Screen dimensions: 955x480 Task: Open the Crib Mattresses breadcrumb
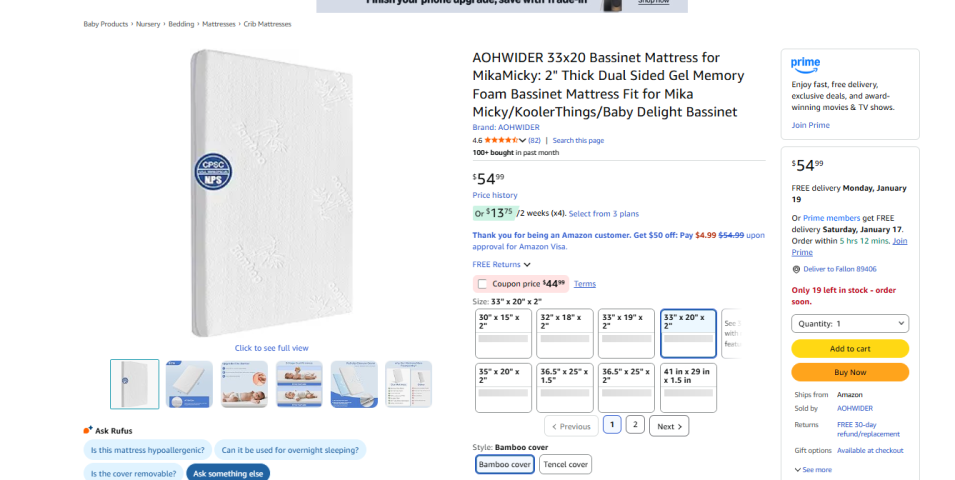(x=265, y=23)
